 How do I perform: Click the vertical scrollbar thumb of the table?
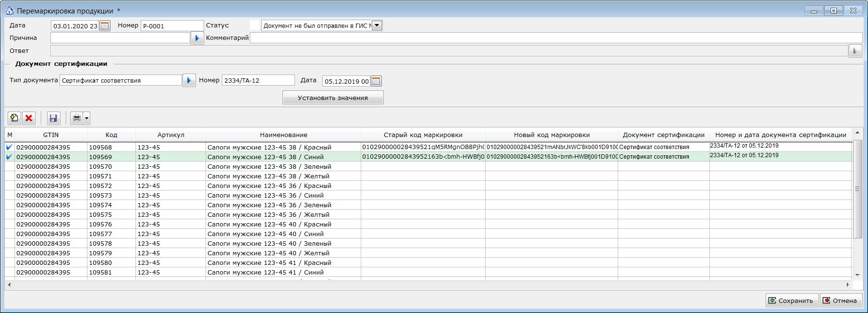(857, 189)
